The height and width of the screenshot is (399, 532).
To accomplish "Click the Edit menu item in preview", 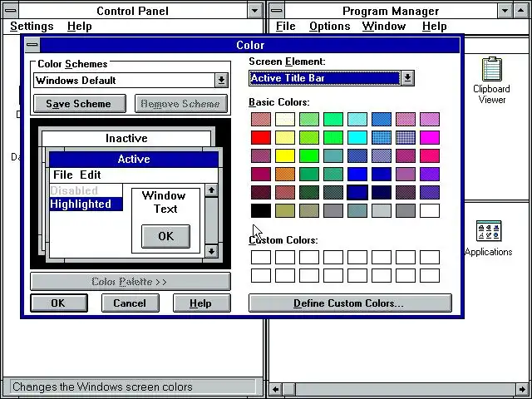I will point(91,175).
